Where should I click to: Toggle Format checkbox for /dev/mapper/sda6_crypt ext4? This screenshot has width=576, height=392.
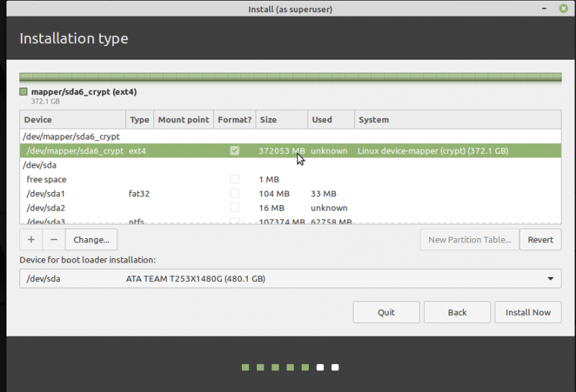pos(234,151)
